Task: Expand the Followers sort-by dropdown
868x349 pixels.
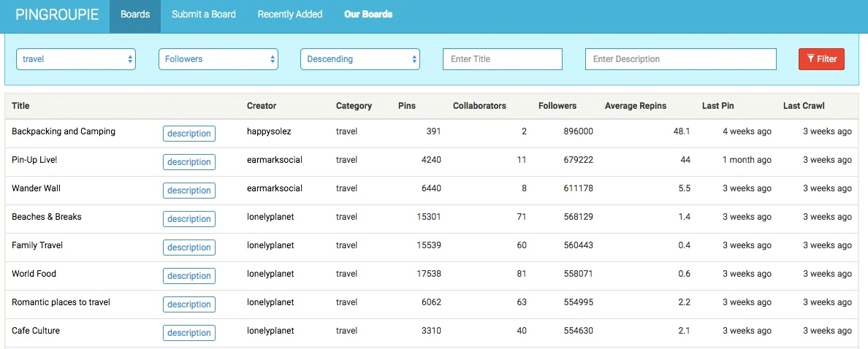Action: 218,59
